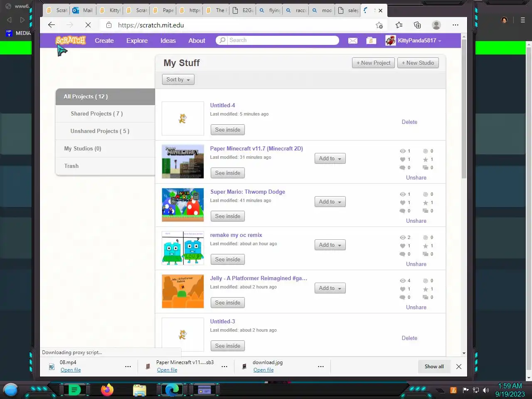
Task: Open Microsoft Edge taskbar icon
Action: click(172, 390)
